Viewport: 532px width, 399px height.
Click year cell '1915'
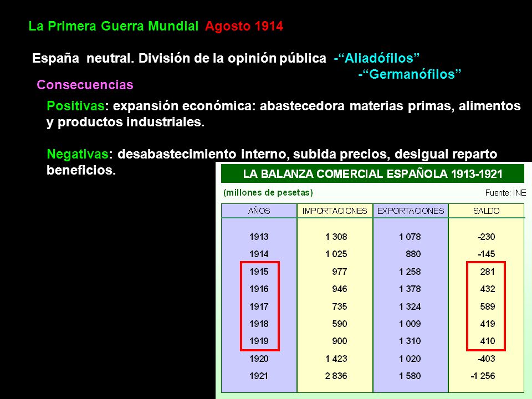[x=259, y=272]
